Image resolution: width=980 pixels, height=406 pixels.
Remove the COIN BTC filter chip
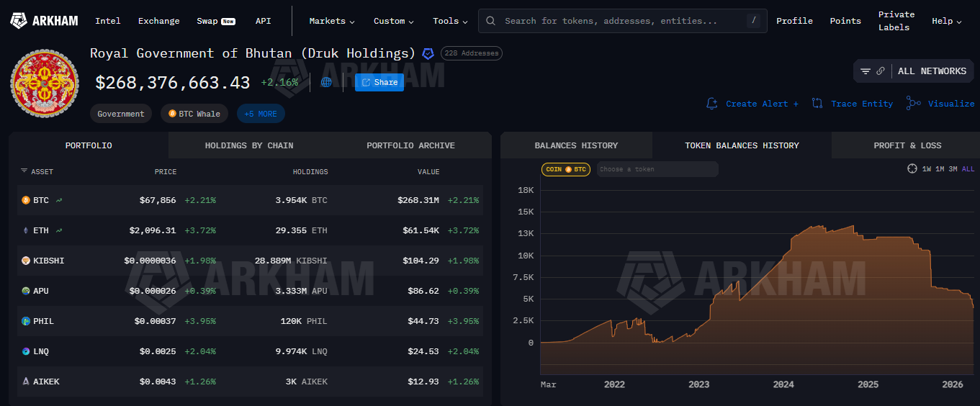[x=566, y=169]
